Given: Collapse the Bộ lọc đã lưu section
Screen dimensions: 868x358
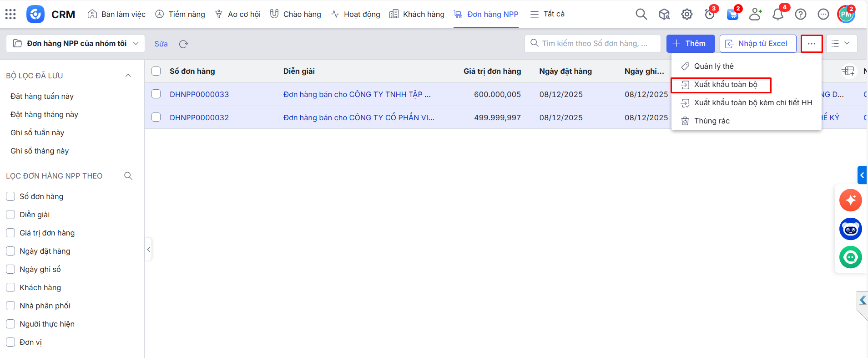Looking at the screenshot, I should (x=128, y=76).
